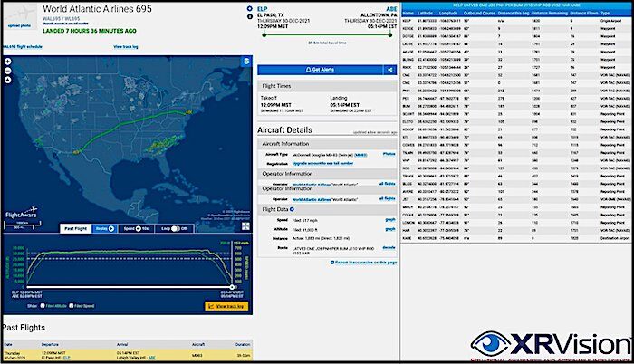Reset the map north orientation
Screen dimensions: 634x364
[x=7, y=80]
